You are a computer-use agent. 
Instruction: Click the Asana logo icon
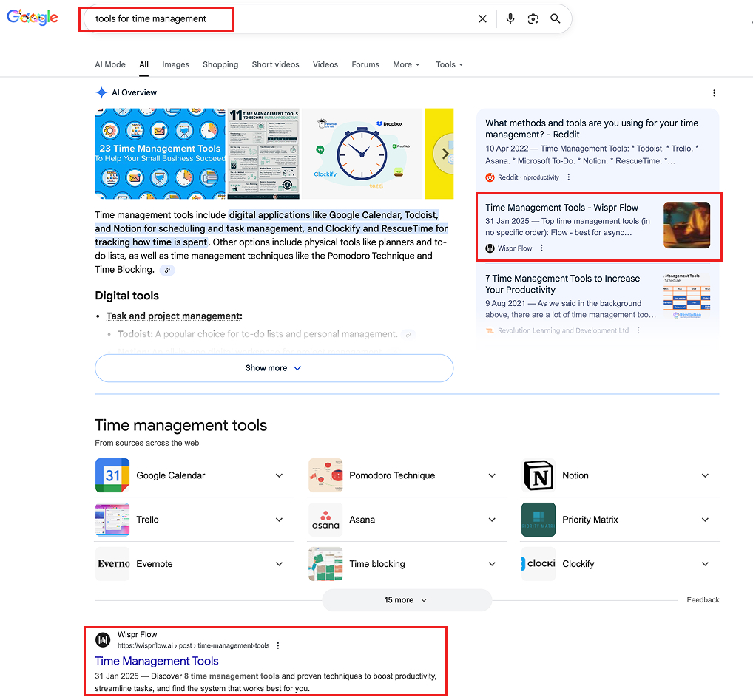[x=325, y=520]
